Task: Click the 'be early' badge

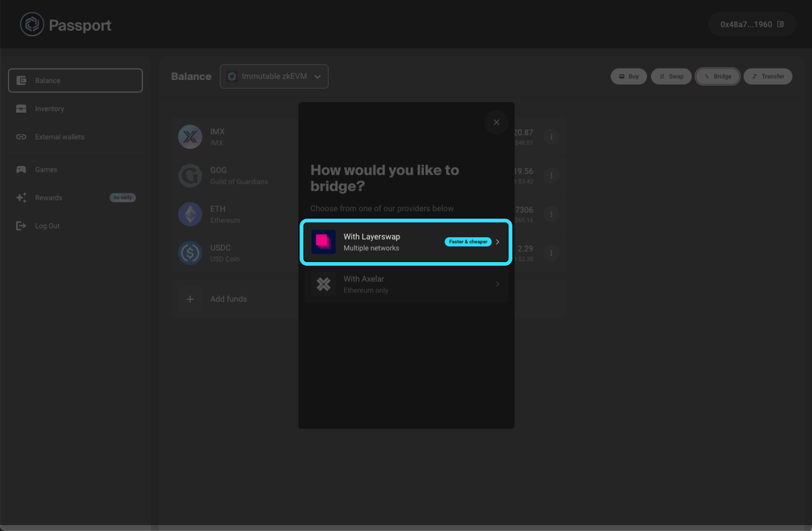Action: click(123, 197)
